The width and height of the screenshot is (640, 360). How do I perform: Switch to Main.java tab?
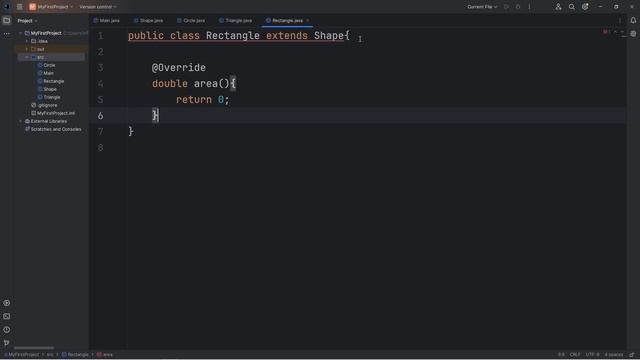107,20
